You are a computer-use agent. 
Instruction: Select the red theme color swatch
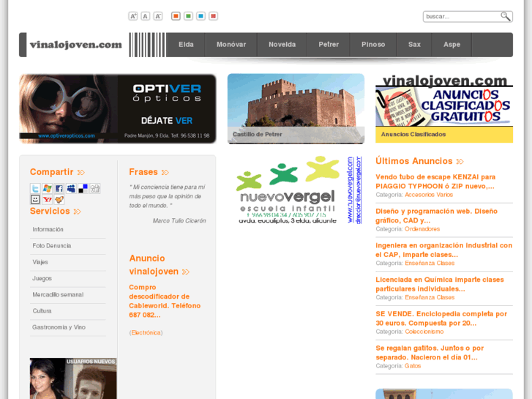[213, 16]
